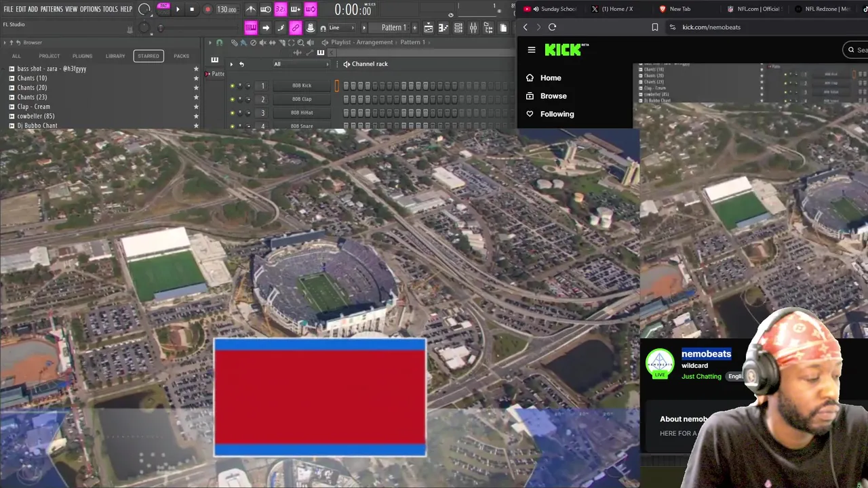
Task: Switch to the PLUGINS browser tab
Action: click(82, 56)
